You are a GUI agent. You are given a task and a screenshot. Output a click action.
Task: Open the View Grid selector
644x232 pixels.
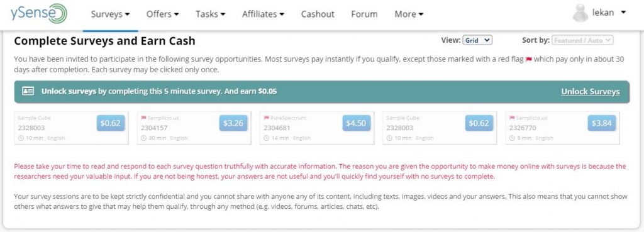(477, 40)
